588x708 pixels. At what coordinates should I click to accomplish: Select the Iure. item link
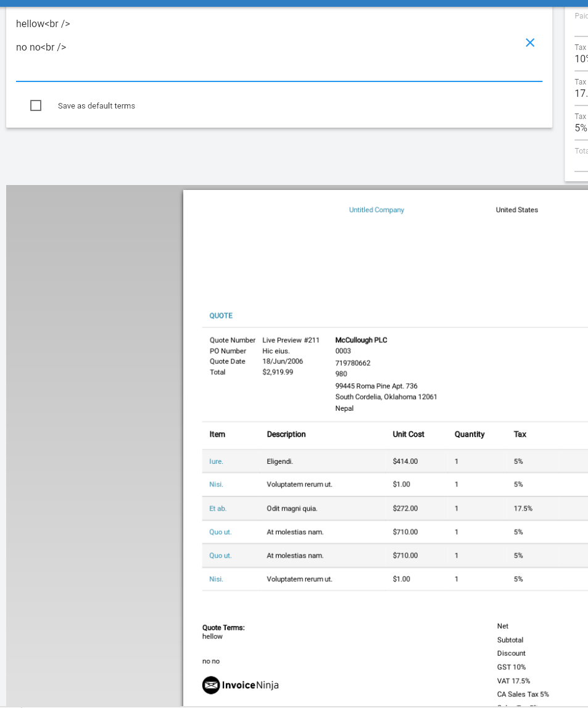point(217,461)
